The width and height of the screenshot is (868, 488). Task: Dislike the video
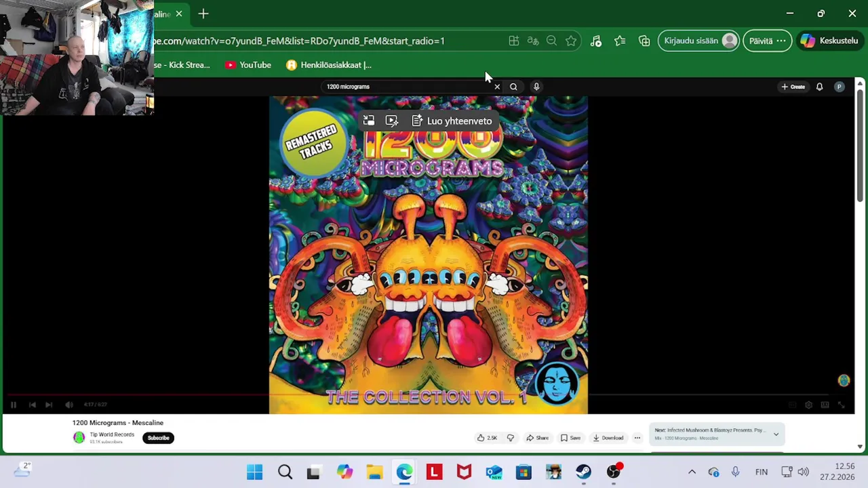coord(511,438)
